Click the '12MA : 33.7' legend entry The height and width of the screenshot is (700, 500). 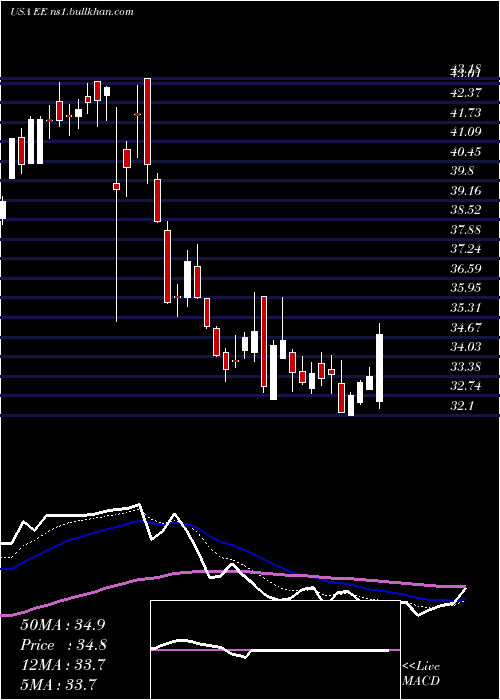pos(63,665)
